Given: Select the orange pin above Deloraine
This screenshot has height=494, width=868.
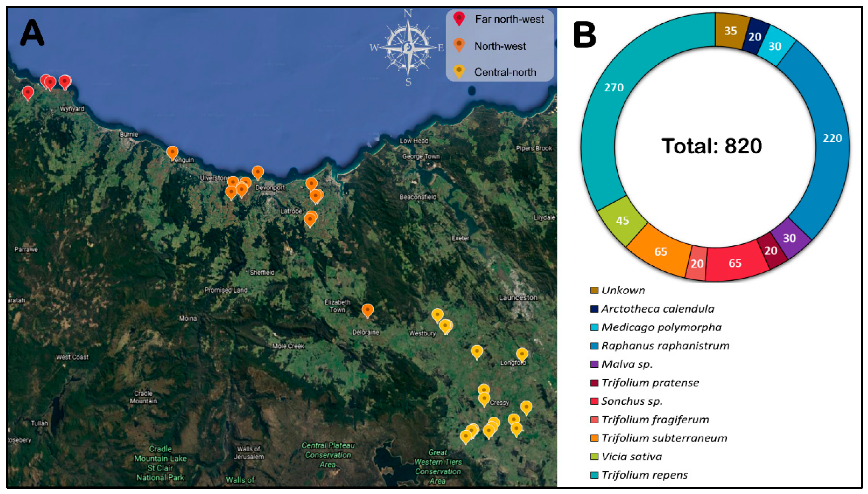Looking at the screenshot, I should [368, 311].
